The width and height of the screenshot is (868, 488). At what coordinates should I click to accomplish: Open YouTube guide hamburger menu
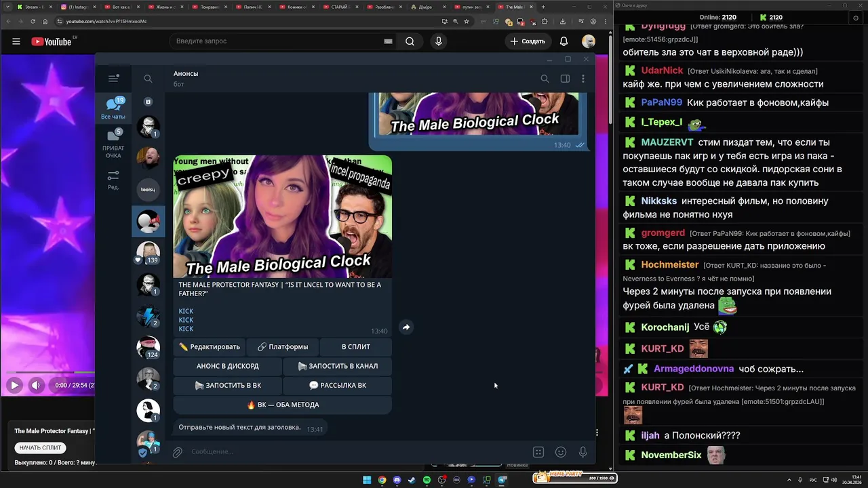[16, 41]
